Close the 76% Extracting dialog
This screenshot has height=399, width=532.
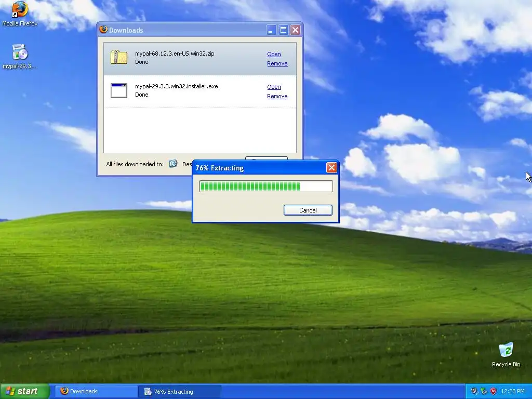click(331, 168)
